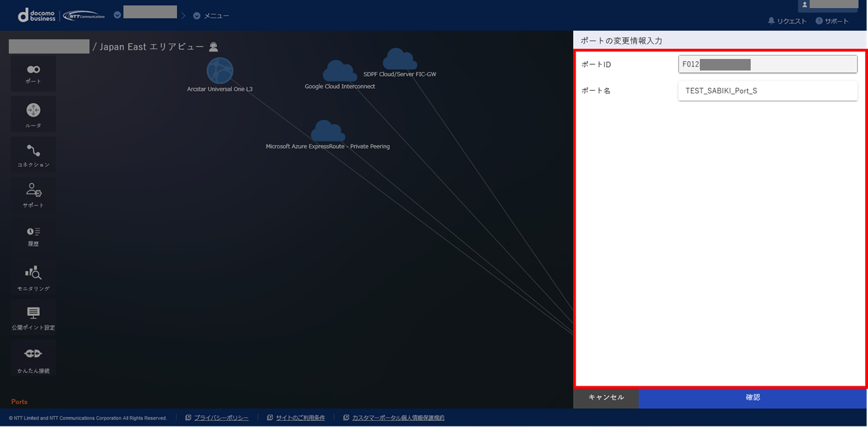Image resolution: width=868 pixels, height=427 pixels.
Task: Select the SDPF Cloud/Server FIC-GW cloud
Action: click(x=399, y=60)
